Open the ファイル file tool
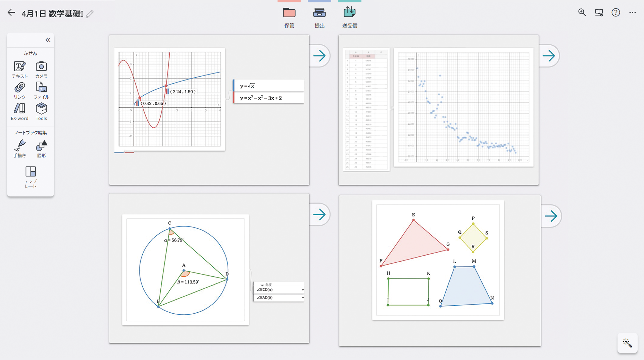 (x=41, y=91)
